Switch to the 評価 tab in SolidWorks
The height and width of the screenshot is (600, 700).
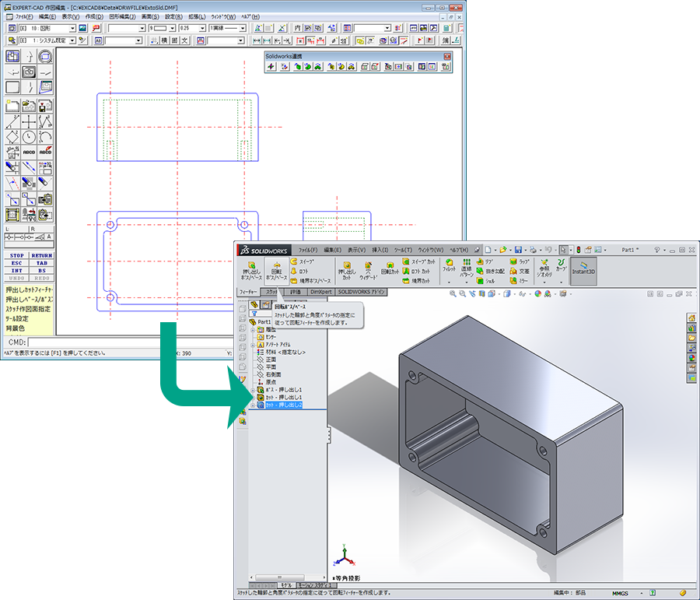296,292
